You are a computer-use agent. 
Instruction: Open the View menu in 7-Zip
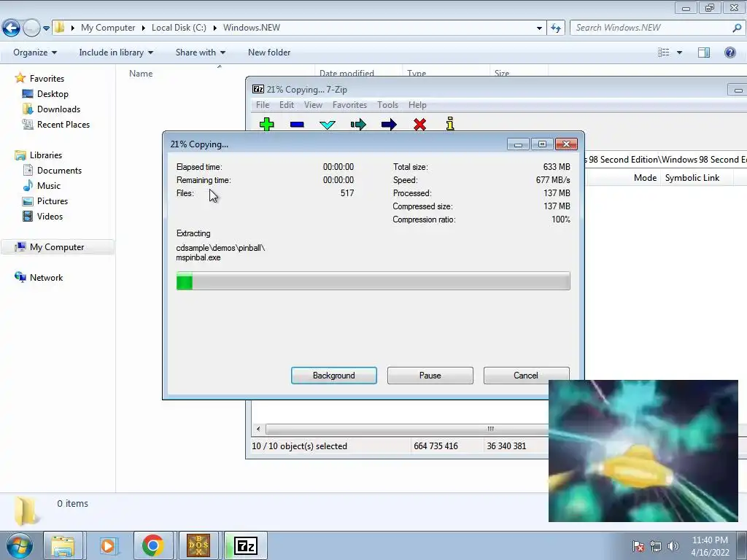tap(313, 105)
